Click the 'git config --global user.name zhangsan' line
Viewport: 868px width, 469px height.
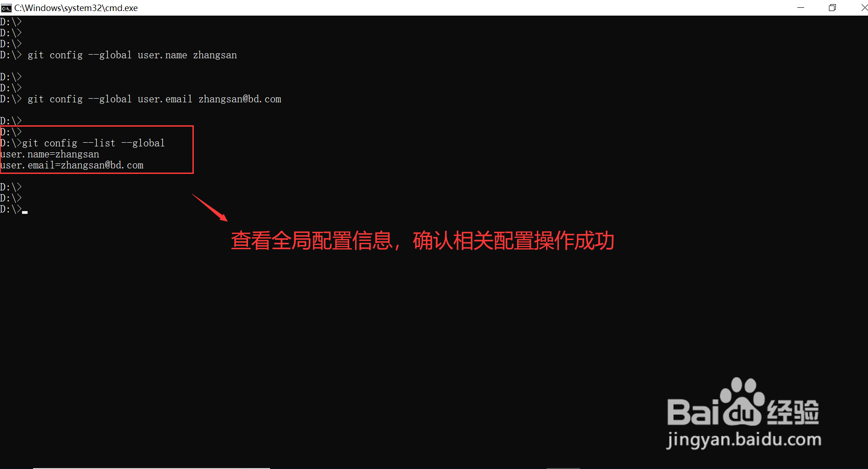[132, 55]
